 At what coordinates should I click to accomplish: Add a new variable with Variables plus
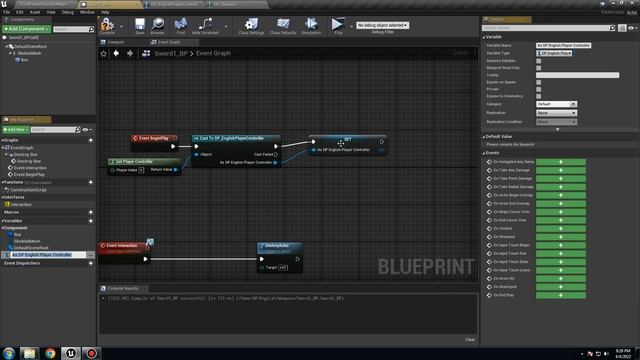(91, 221)
